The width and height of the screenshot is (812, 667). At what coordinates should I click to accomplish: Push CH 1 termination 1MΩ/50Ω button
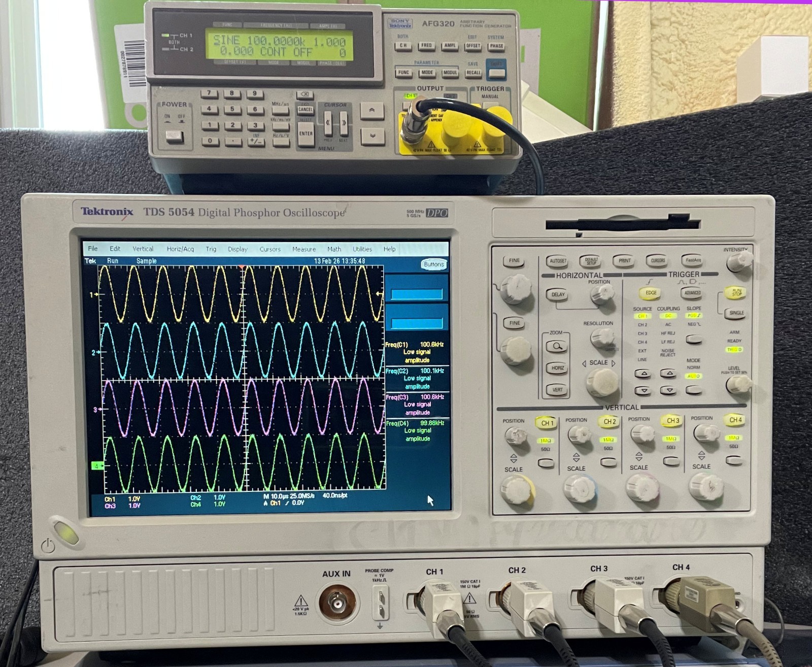point(546,463)
